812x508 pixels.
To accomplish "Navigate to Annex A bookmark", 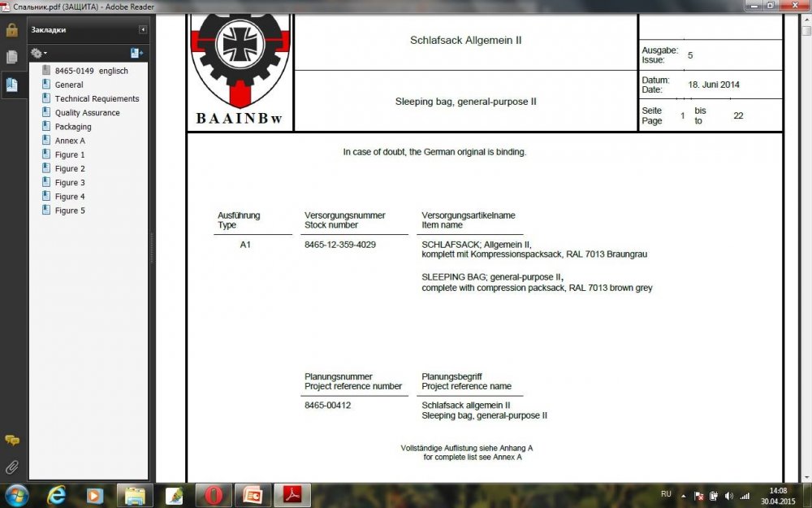I will (70, 141).
